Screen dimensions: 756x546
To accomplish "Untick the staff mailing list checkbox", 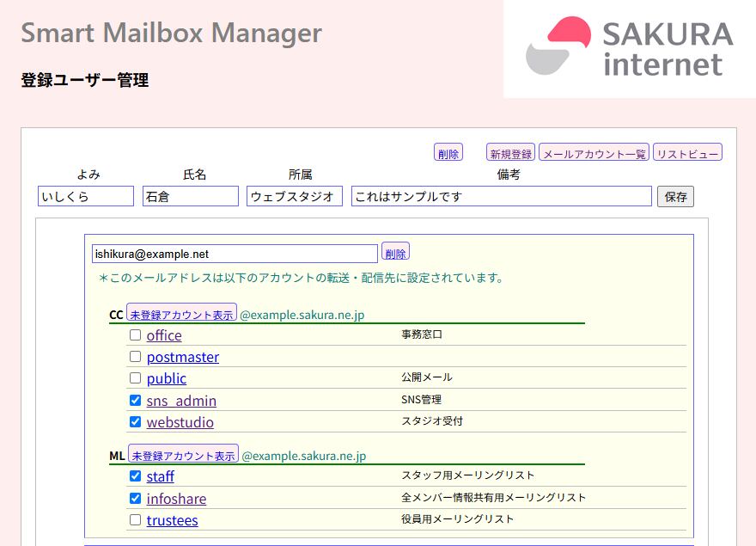I will [135, 476].
